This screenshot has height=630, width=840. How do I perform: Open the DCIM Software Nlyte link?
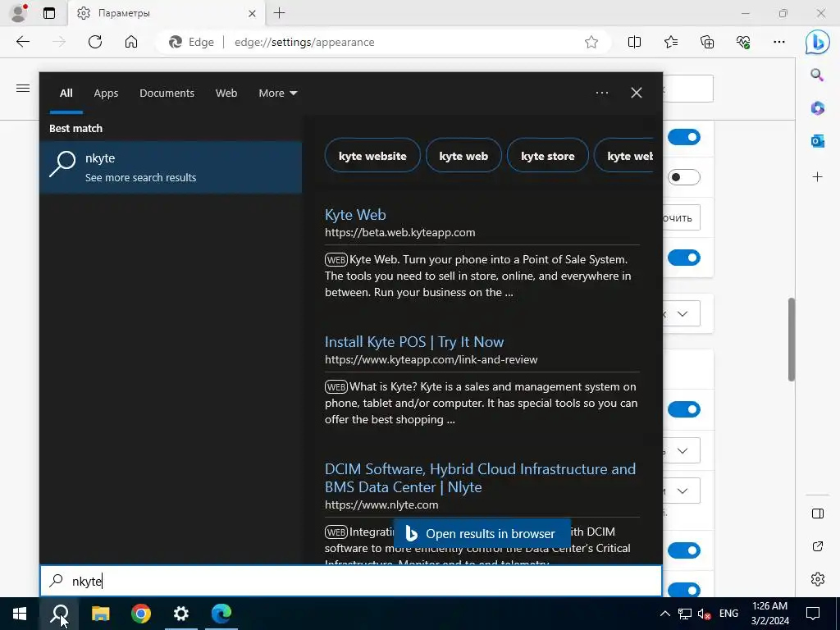[x=480, y=478]
